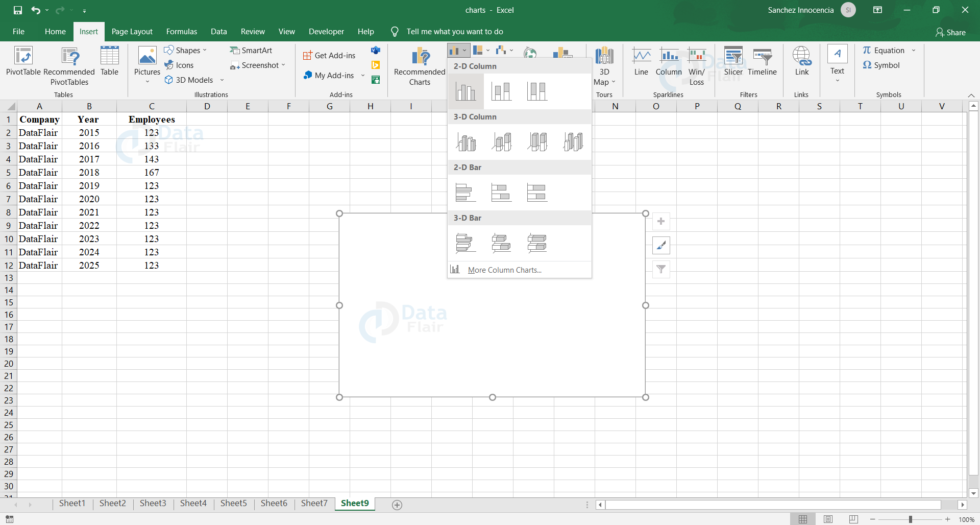
Task: Click the PivotTable icon
Action: (x=23, y=61)
